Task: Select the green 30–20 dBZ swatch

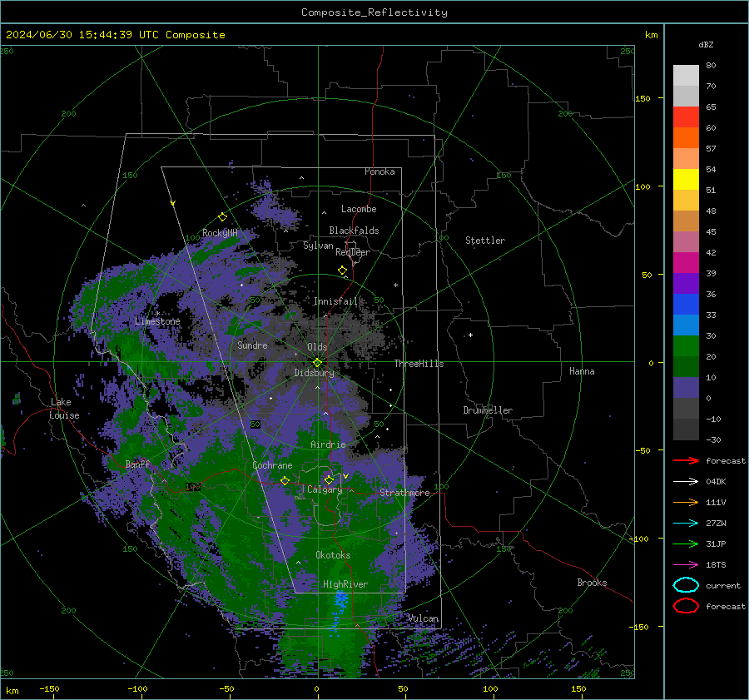Action: pos(686,346)
